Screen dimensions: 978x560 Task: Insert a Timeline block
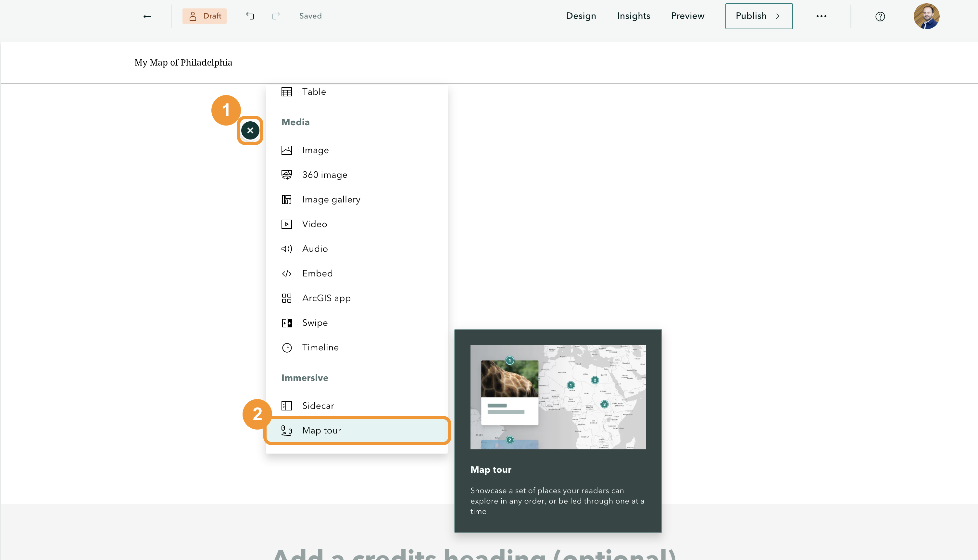(357, 347)
